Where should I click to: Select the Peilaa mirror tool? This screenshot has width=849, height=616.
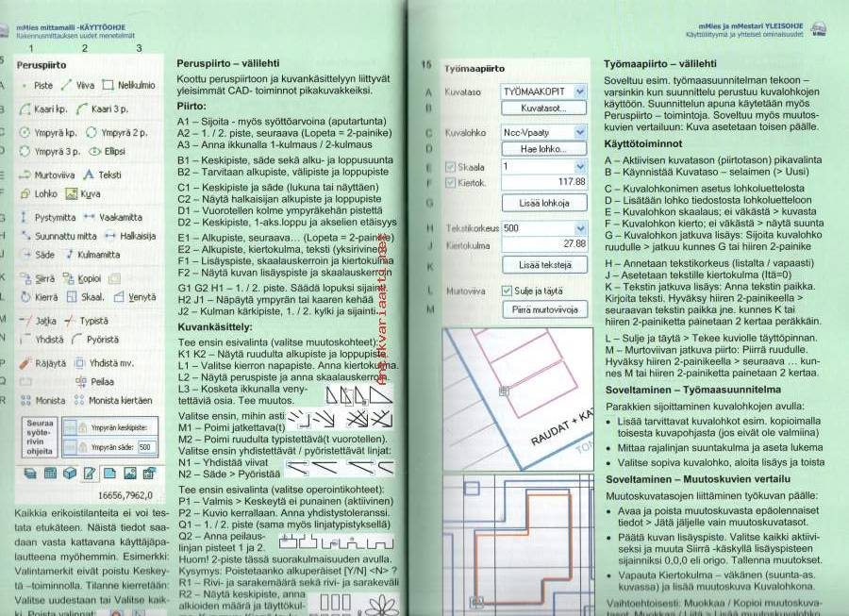[x=95, y=382]
